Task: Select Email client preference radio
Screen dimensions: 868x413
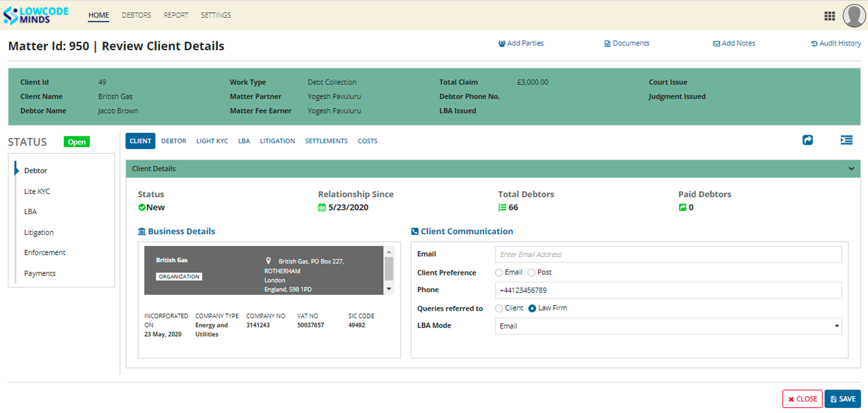Action: (x=499, y=273)
